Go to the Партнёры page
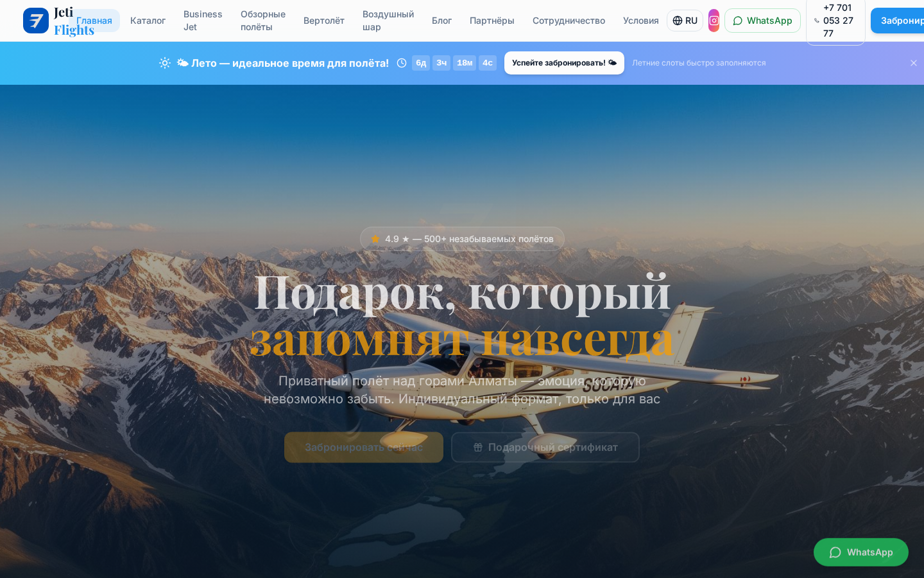The height and width of the screenshot is (578, 924). (492, 21)
